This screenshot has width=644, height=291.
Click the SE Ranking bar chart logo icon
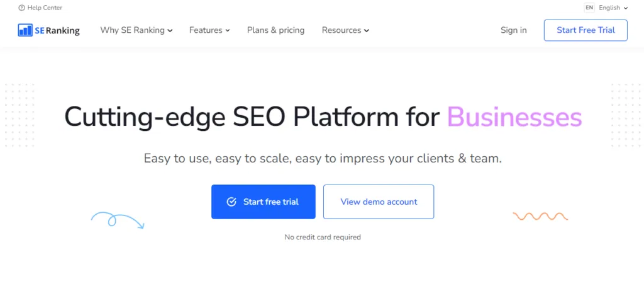click(x=25, y=30)
